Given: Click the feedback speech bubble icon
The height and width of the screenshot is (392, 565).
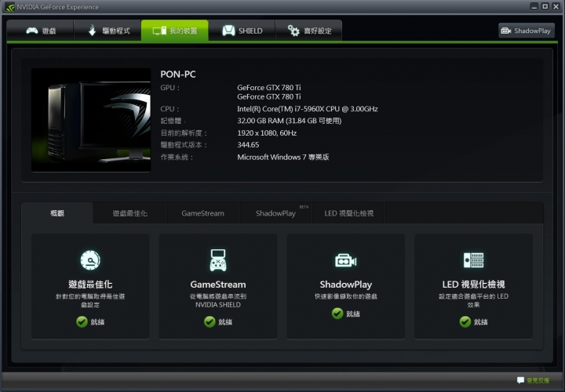Looking at the screenshot, I should [x=521, y=380].
